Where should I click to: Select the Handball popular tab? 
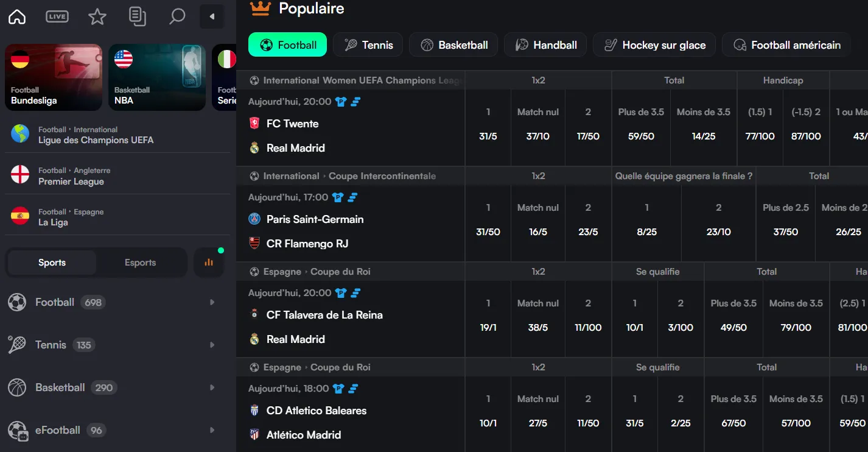click(x=546, y=45)
